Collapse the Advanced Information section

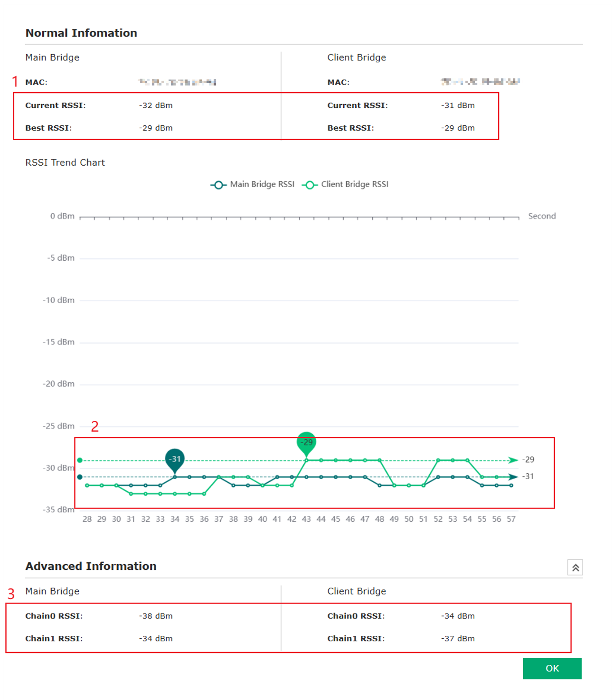[x=575, y=568]
